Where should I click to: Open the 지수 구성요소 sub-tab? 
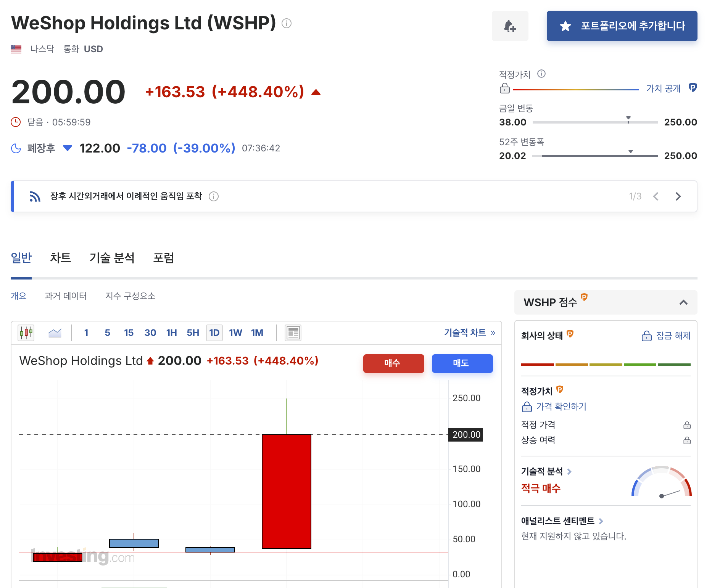[x=130, y=296]
